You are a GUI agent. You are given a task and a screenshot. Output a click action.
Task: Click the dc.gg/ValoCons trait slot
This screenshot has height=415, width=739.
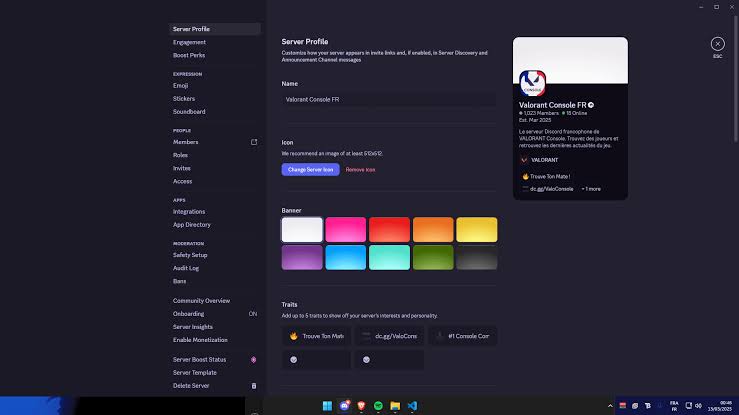coord(389,336)
